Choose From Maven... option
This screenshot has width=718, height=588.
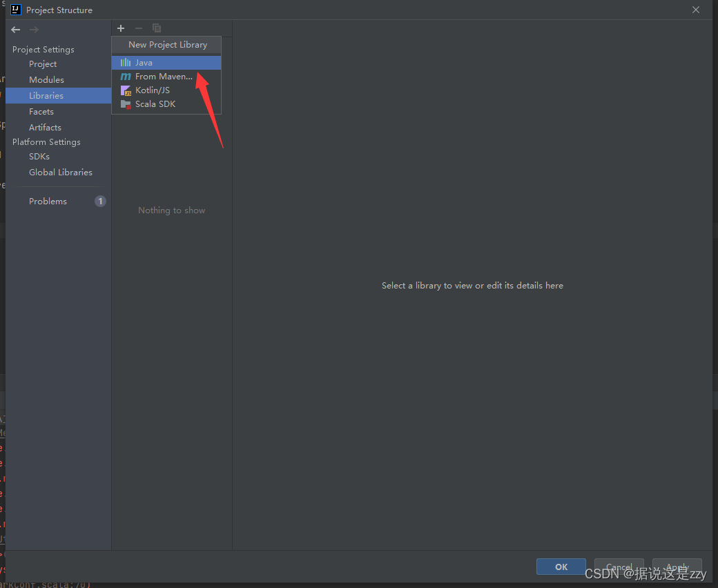pos(166,77)
